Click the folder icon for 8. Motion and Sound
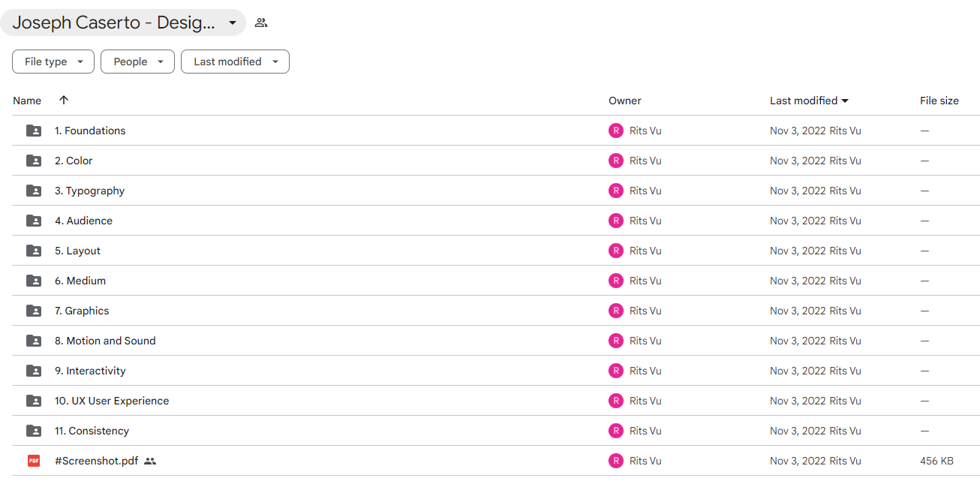The height and width of the screenshot is (481, 980). click(34, 341)
